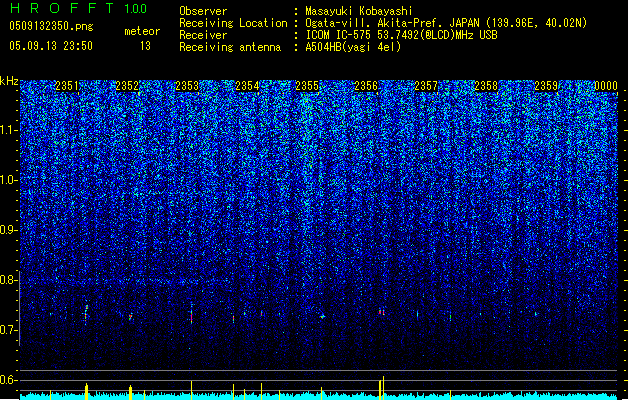Viewport: 629px width, 400px height.
Task: Click the kHz axis unit label
Action: pos(9,81)
